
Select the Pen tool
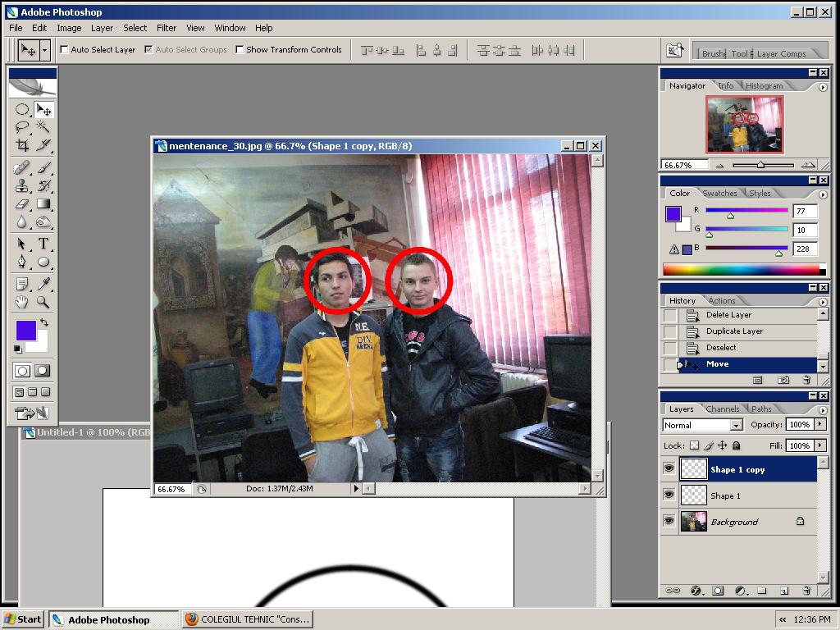pos(21,262)
